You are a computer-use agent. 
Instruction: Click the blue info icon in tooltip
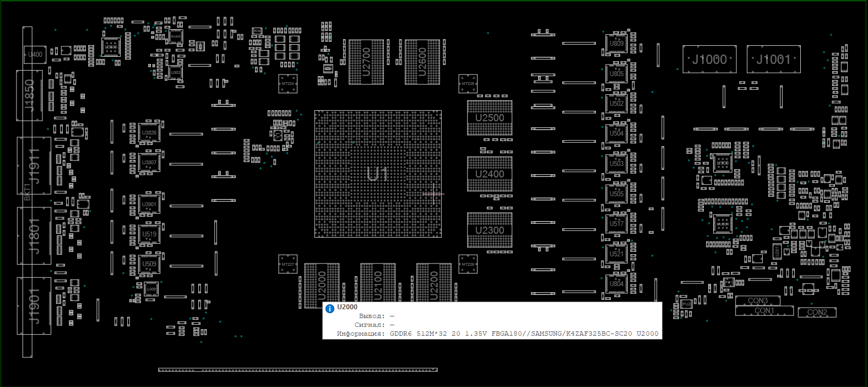(329, 309)
